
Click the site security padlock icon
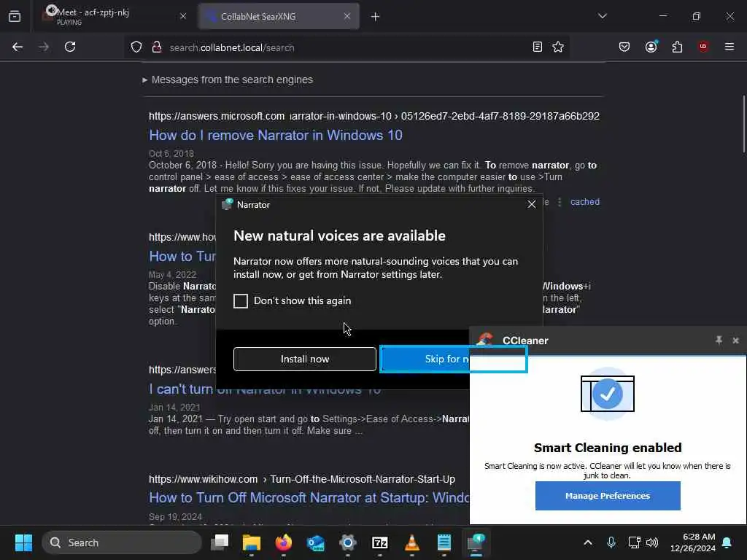(156, 47)
